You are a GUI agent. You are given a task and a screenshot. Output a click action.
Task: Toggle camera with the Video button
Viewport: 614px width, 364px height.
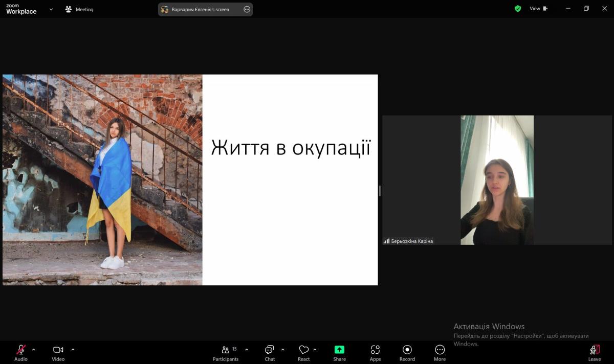point(58,350)
